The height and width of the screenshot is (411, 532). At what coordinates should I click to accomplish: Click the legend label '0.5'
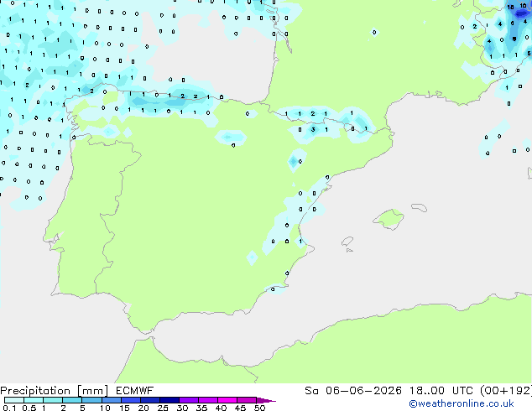coord(29,408)
